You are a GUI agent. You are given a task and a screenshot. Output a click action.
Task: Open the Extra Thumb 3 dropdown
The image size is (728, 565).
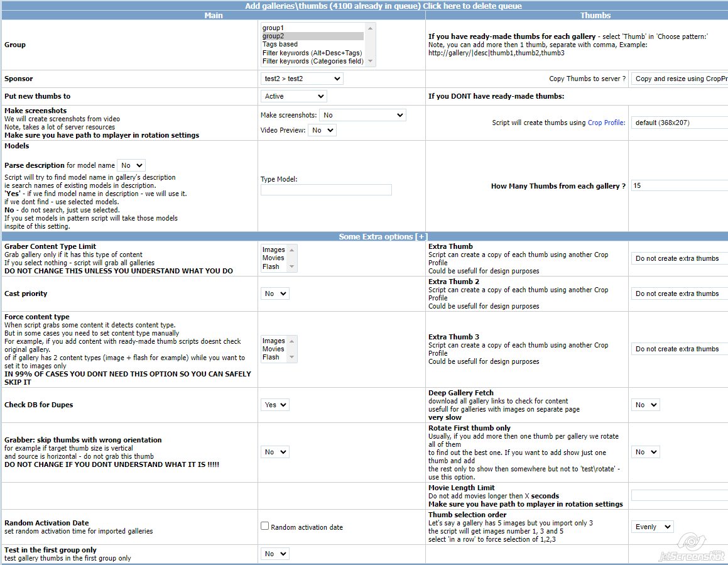coord(680,349)
